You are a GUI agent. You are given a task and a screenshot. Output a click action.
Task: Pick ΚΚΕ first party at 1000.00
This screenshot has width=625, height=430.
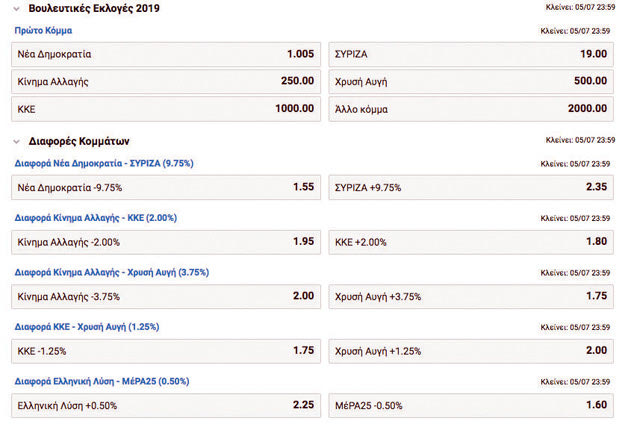[166, 109]
